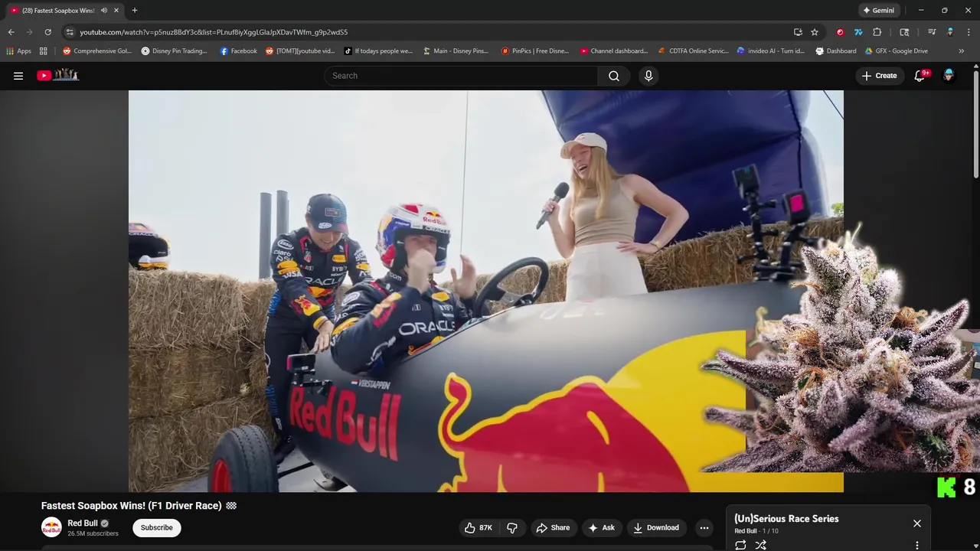The width and height of the screenshot is (980, 551).
Task: Open Disney Pin Trading bookmark
Action: 175,51
